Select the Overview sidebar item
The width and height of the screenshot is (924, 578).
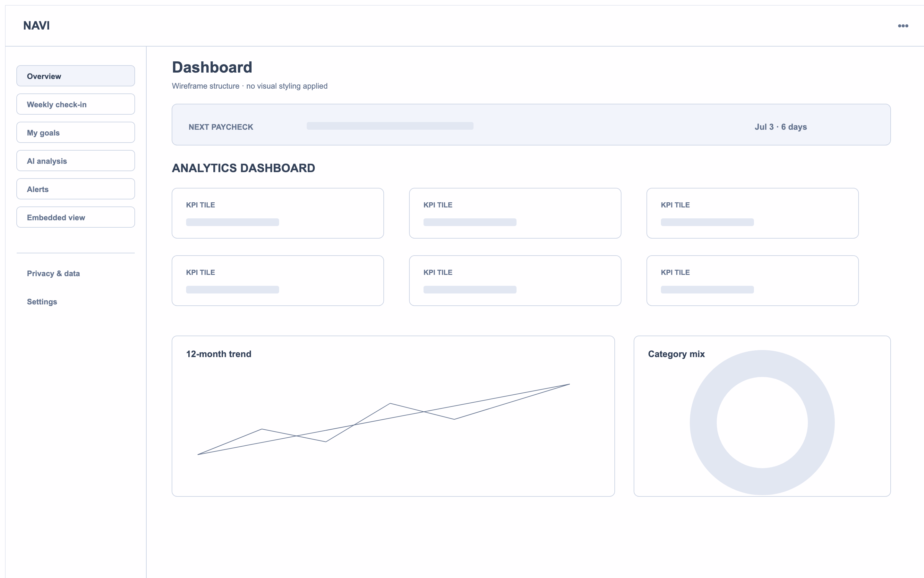click(x=76, y=76)
